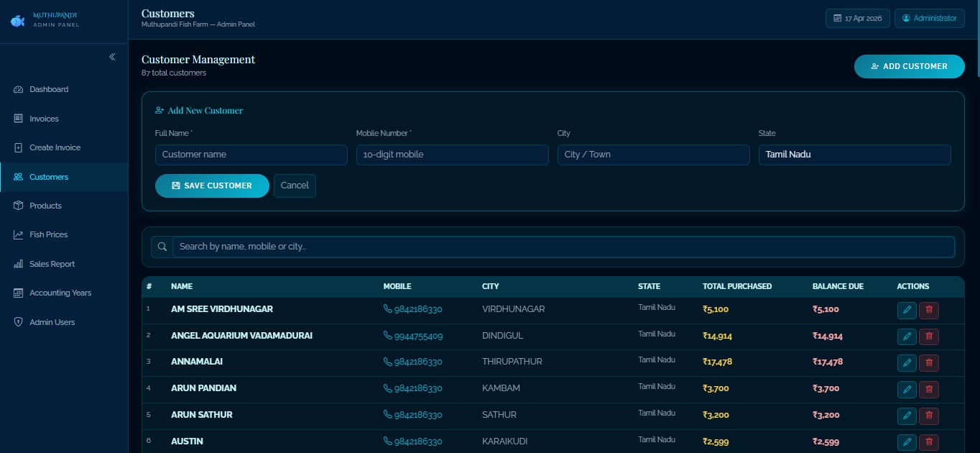Delete the customer ANNAMALAI

pos(928,362)
